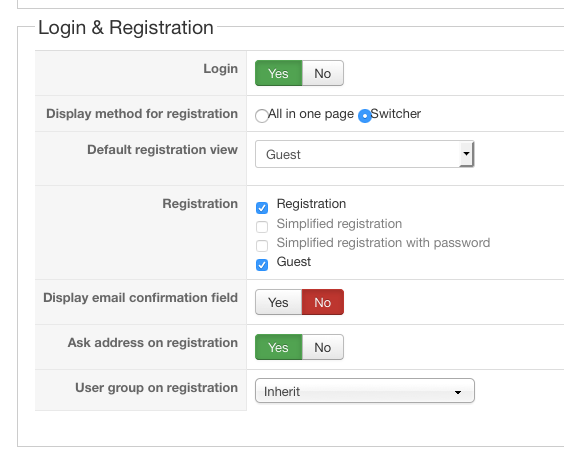Uncheck the Guest checkbox
The width and height of the screenshot is (564, 452).
coord(262,265)
